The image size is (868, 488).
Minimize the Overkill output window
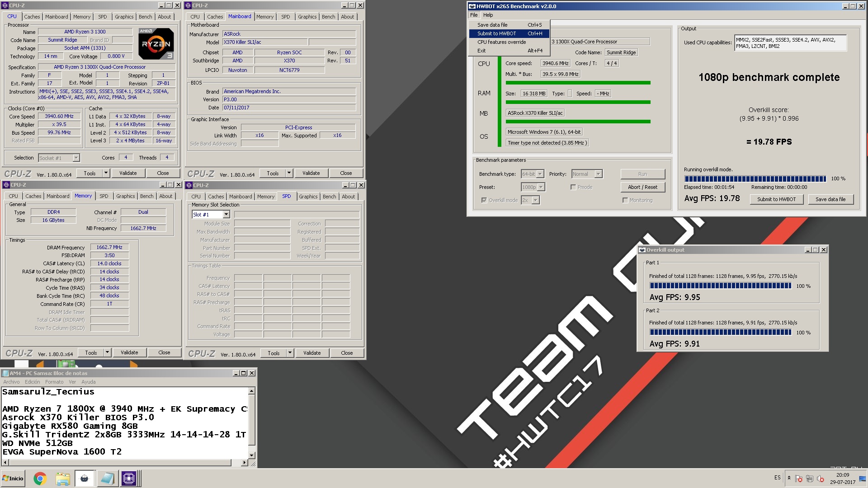[x=808, y=250]
